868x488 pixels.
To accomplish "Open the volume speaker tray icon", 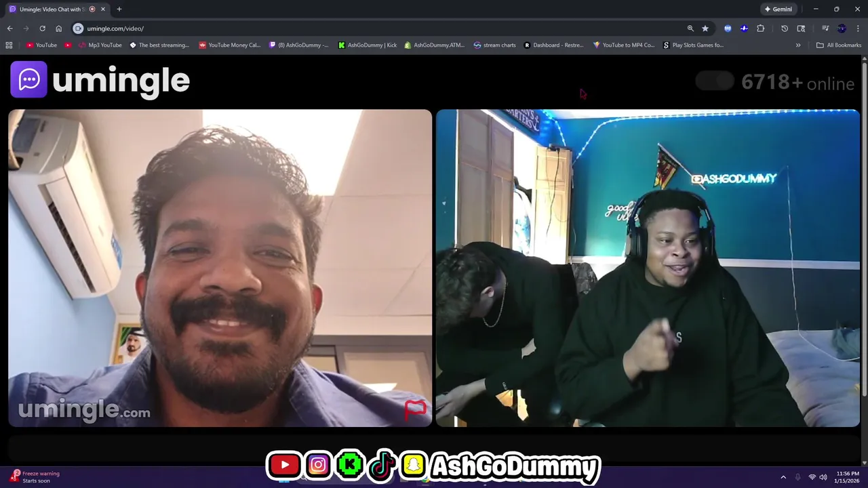I will 823,477.
